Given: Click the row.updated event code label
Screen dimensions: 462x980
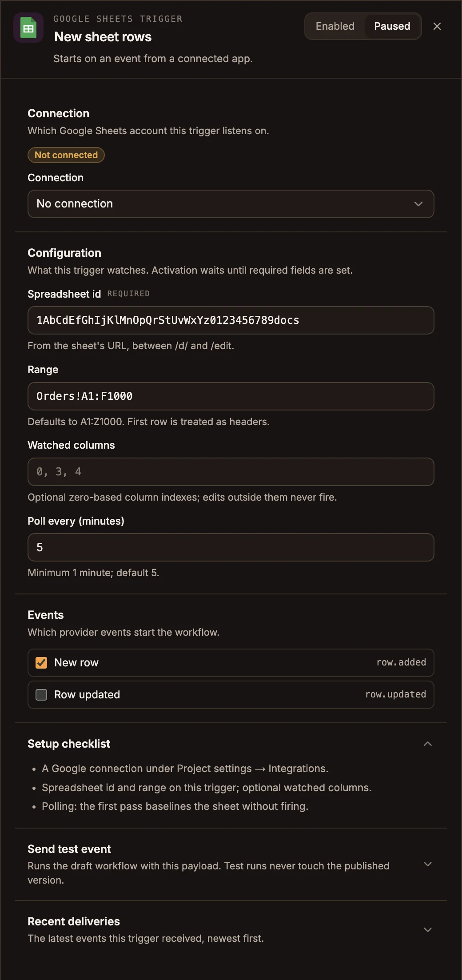Looking at the screenshot, I should point(395,694).
